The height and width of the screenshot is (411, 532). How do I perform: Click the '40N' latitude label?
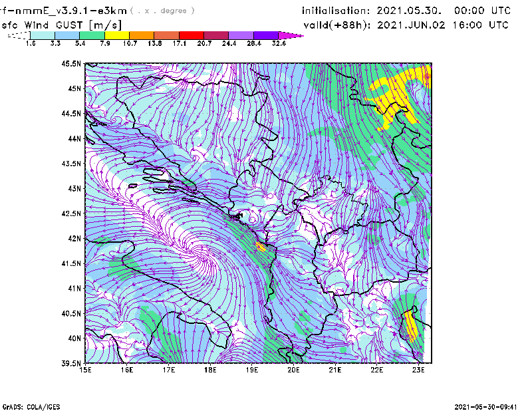coord(74,338)
